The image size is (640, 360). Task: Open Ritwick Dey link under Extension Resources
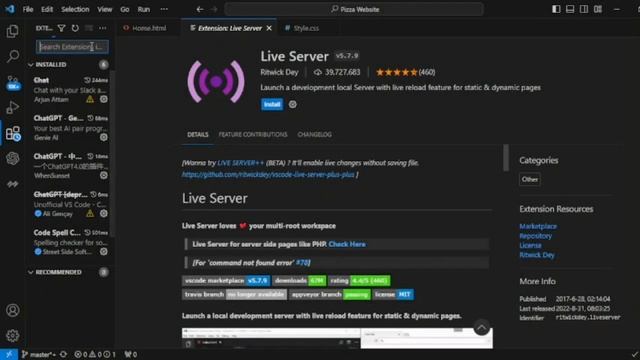coord(537,255)
